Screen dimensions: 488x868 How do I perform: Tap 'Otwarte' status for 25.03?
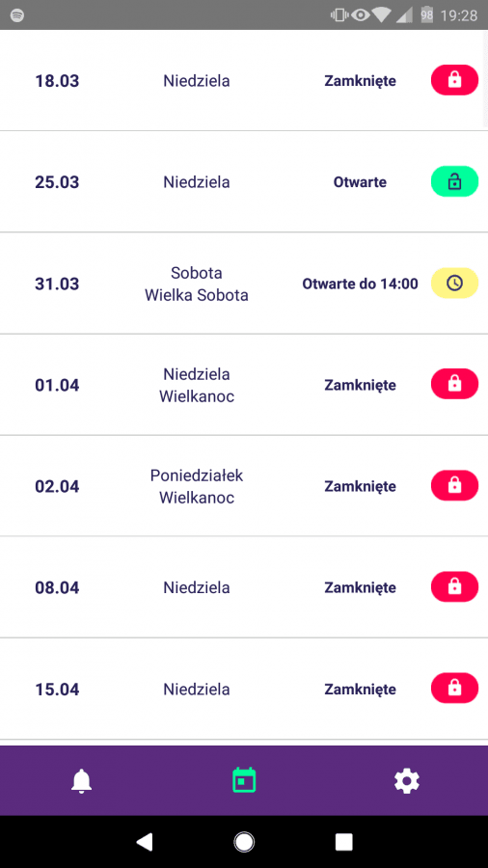pyautogui.click(x=360, y=182)
